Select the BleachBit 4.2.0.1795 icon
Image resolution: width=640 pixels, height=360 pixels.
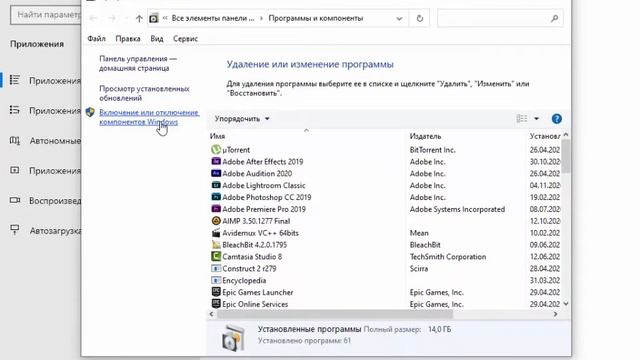tap(216, 244)
